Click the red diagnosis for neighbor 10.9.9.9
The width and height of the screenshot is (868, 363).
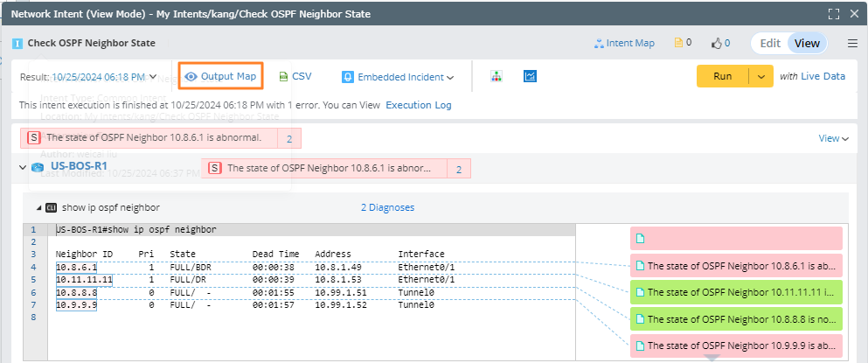[736, 346]
